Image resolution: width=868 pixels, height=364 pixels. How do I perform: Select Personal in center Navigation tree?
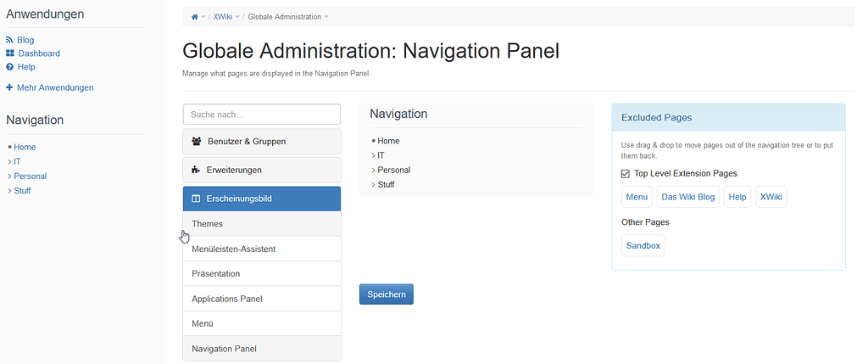click(x=394, y=170)
